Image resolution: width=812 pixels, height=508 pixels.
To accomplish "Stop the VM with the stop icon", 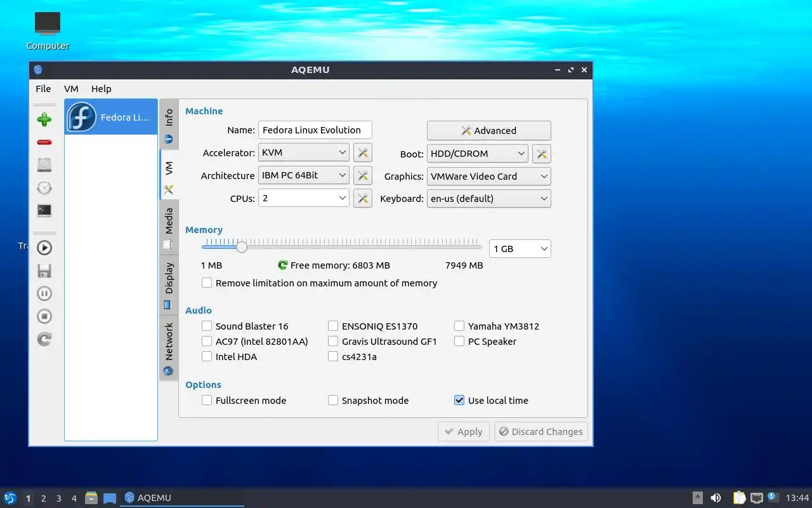I will 44,316.
